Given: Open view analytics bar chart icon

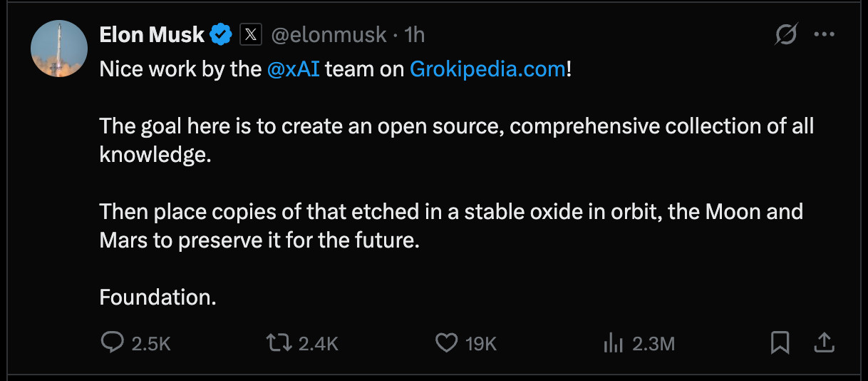Looking at the screenshot, I should click(613, 343).
